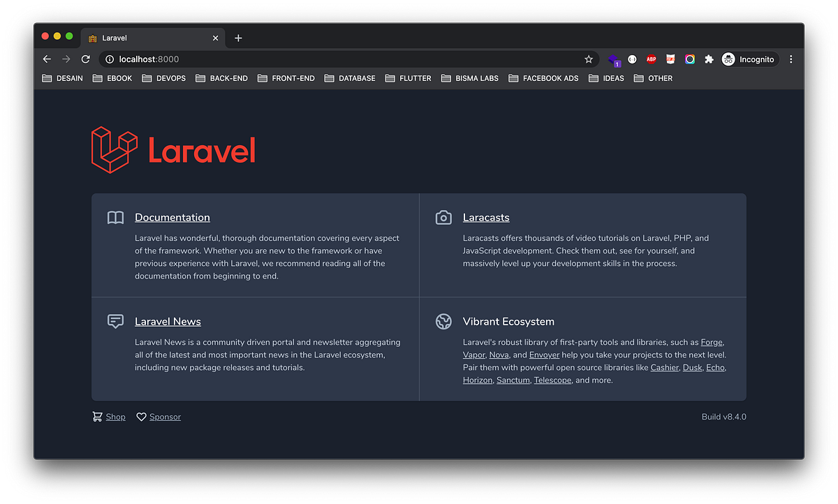Click the shopping cart icon beside Shop
The image size is (838, 504).
[97, 416]
